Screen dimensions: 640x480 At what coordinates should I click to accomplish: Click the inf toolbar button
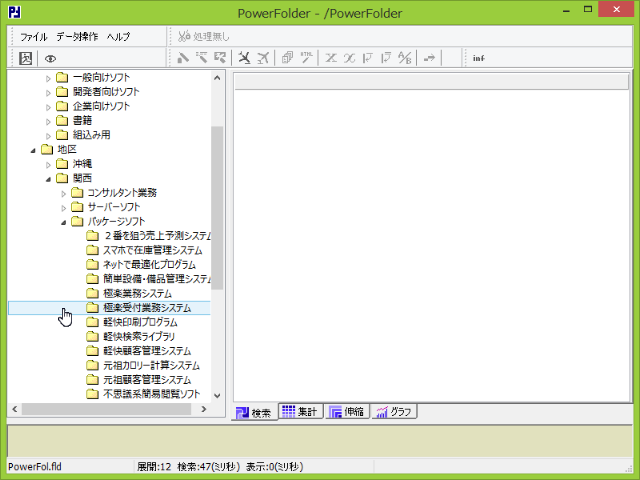point(478,58)
